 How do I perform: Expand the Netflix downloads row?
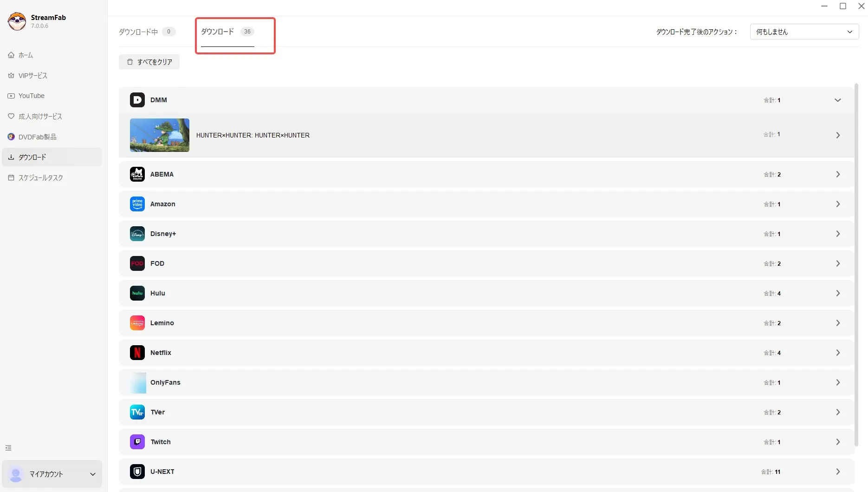(838, 353)
